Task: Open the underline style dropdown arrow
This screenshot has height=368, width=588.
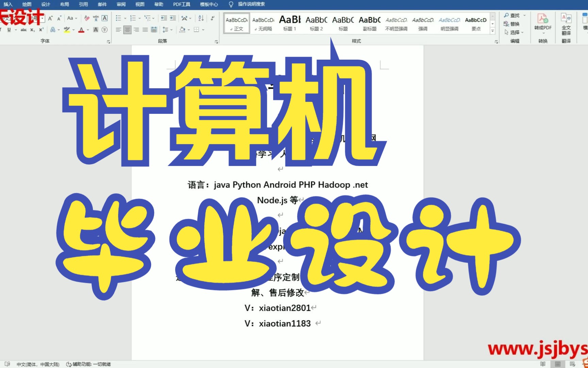Action: pyautogui.click(x=16, y=30)
